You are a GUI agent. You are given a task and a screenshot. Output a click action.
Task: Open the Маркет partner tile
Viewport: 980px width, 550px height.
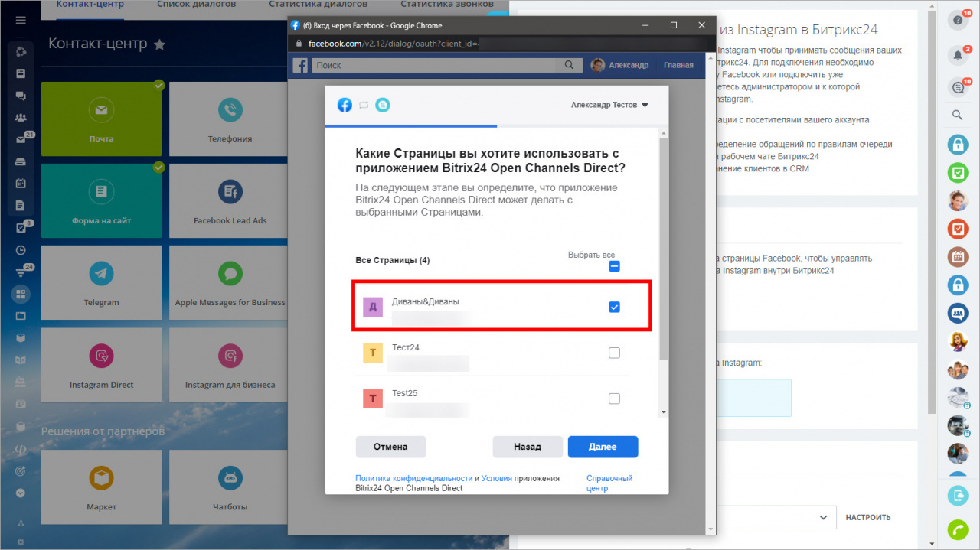coord(101,487)
